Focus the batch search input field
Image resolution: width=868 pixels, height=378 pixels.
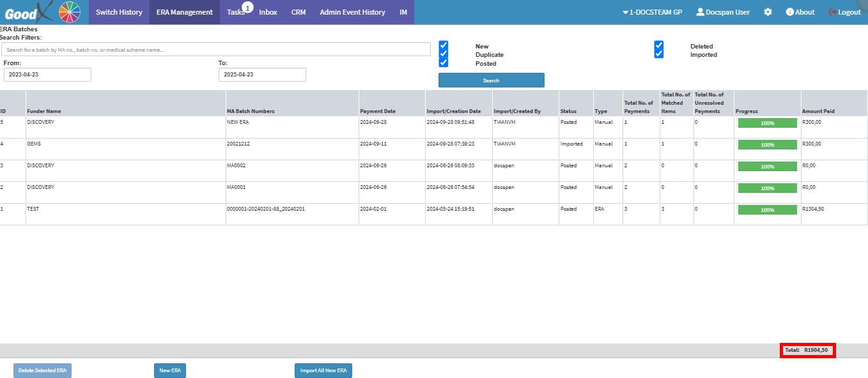click(x=215, y=49)
